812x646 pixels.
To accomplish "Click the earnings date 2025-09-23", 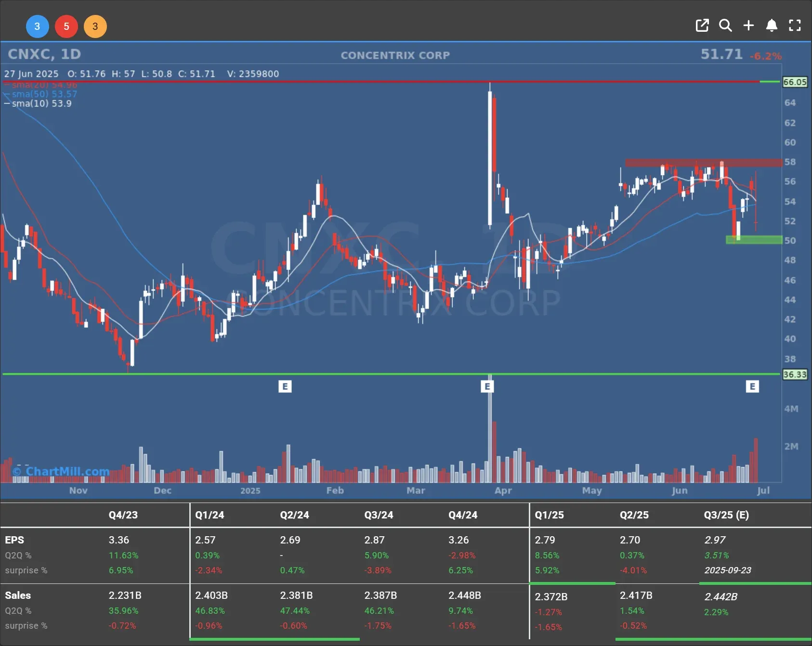I will [x=728, y=570].
